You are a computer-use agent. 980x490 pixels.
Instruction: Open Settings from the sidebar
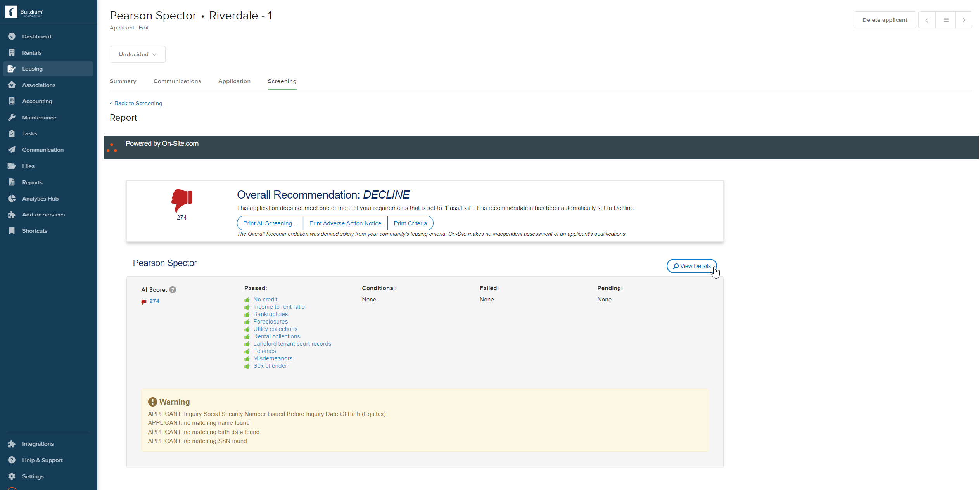(x=33, y=476)
